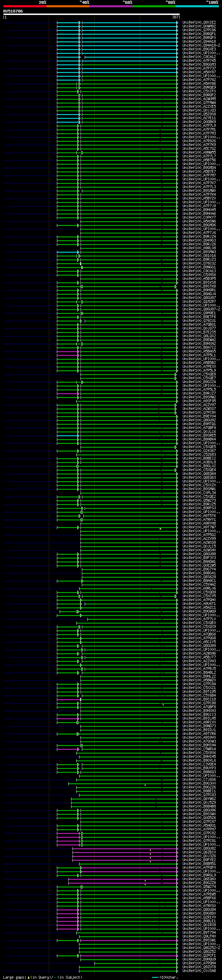222x980 pixels.
Task: Select label UniRef100_A5BAG5
Action: [199, 351]
